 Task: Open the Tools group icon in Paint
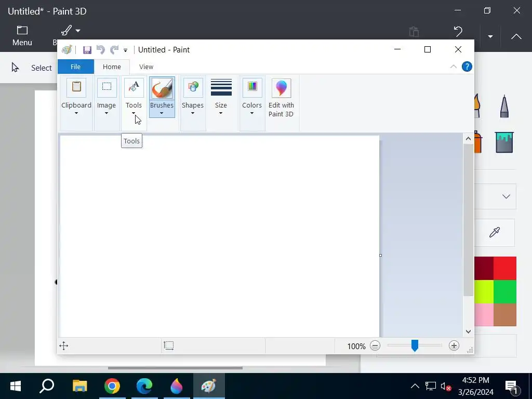[134, 88]
